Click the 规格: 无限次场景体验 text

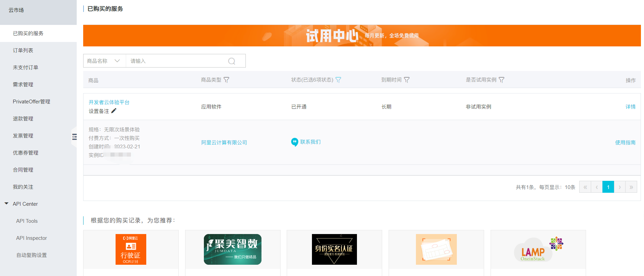coord(114,130)
